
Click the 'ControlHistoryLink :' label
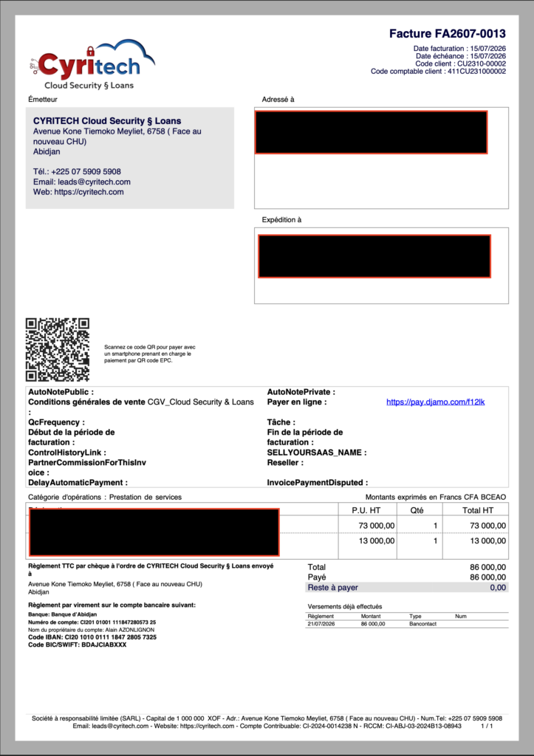tap(67, 453)
